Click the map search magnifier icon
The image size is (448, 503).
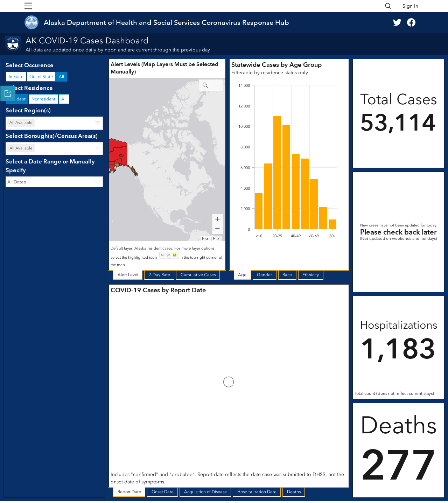click(x=205, y=85)
